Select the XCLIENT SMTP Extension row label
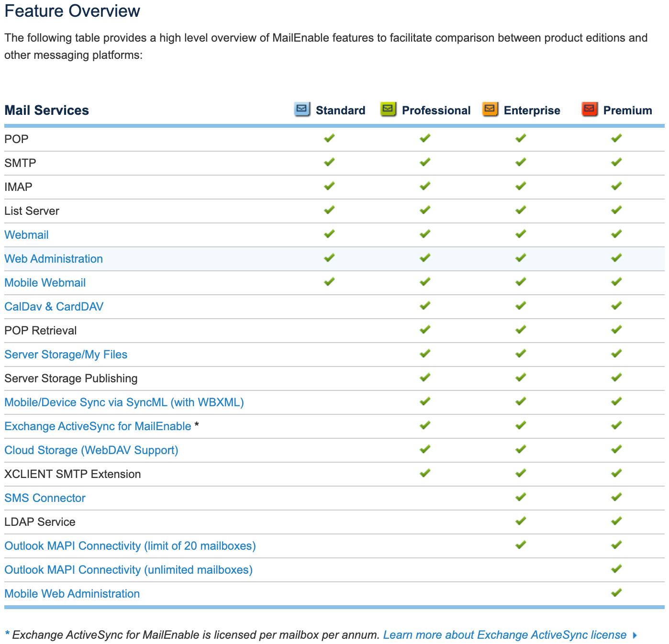669x644 pixels. (73, 474)
